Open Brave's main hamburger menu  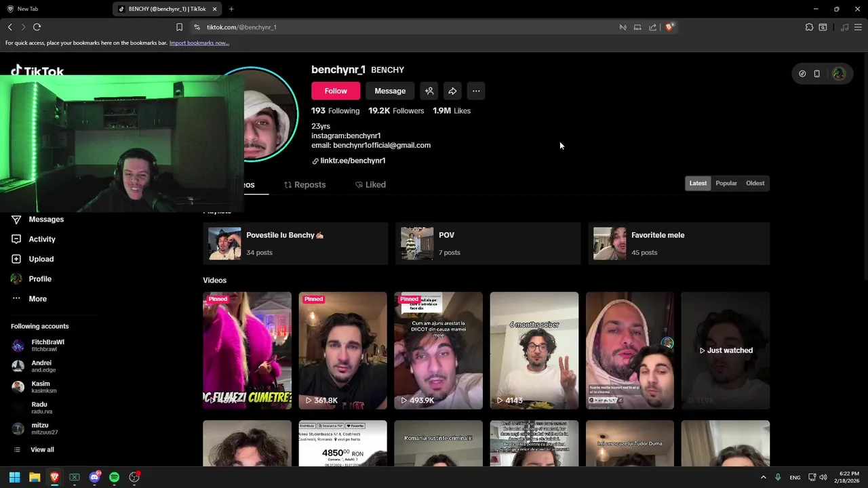pyautogui.click(x=859, y=27)
